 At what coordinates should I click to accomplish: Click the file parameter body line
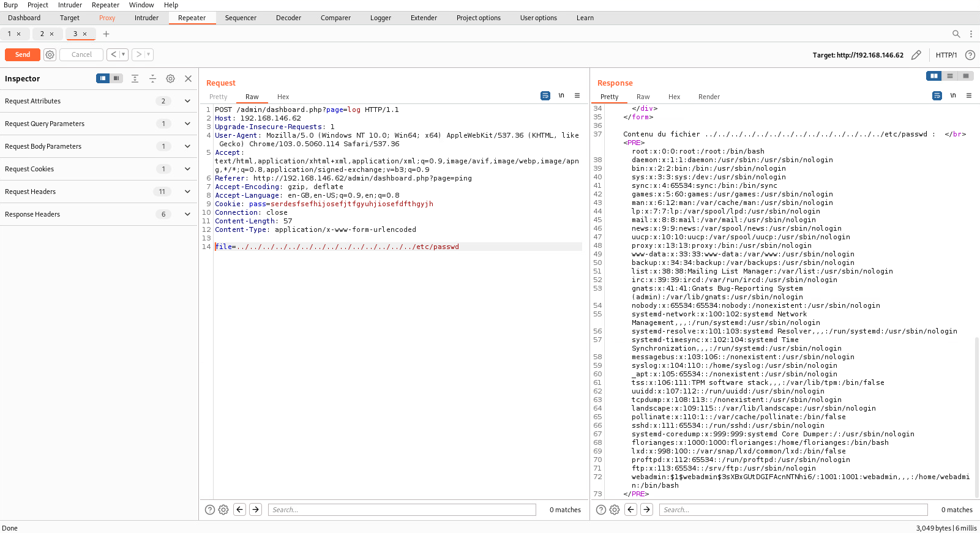coord(398,247)
